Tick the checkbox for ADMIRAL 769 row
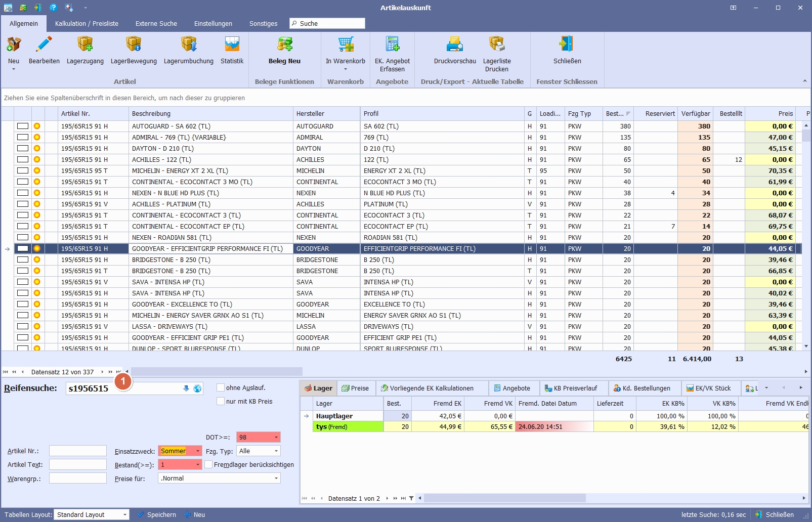 (23, 137)
